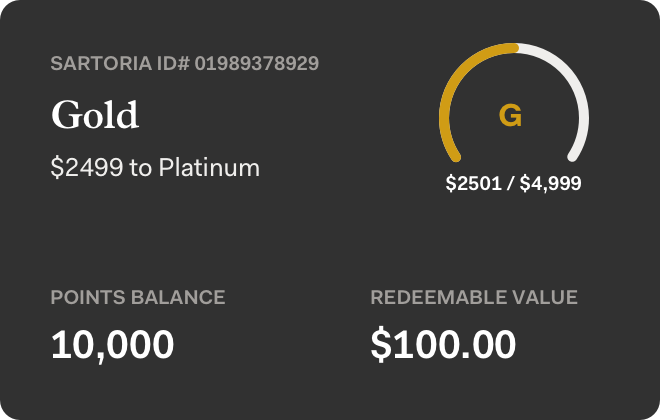
Task: Click the slash between spent and target amounts
Action: tap(514, 184)
